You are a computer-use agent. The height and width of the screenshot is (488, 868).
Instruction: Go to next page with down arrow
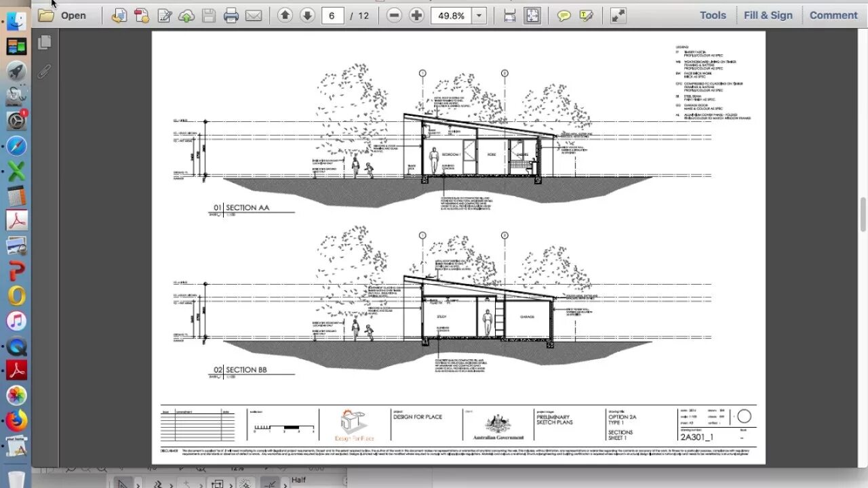click(307, 15)
